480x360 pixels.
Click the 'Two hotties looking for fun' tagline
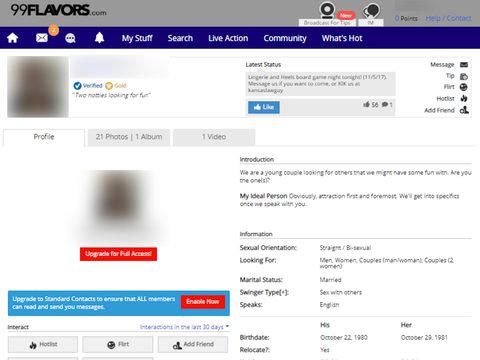[x=111, y=95]
